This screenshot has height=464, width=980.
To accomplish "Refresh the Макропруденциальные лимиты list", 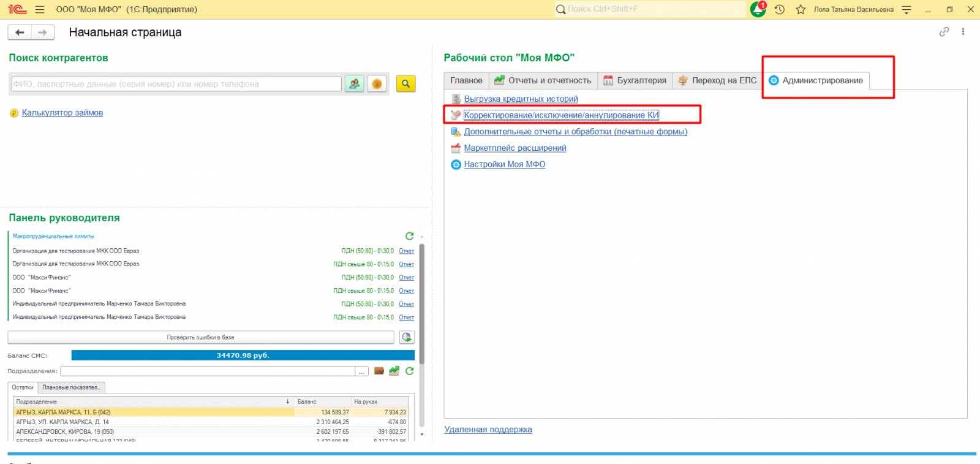I will [x=409, y=236].
